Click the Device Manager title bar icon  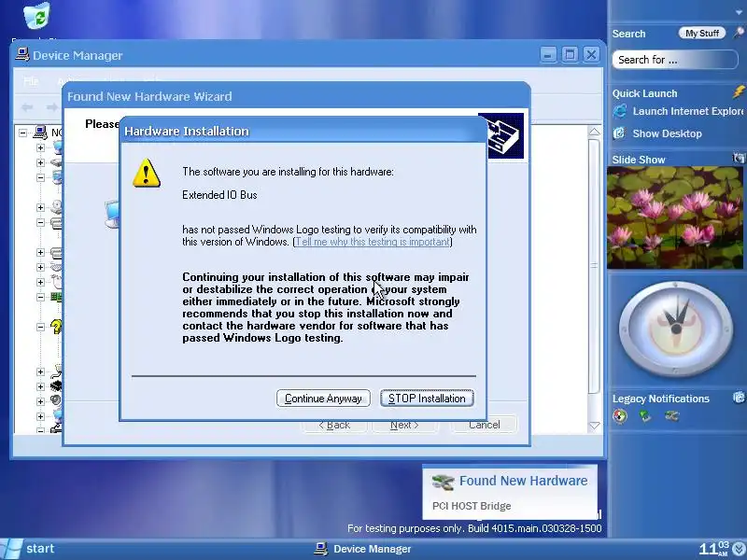point(21,55)
